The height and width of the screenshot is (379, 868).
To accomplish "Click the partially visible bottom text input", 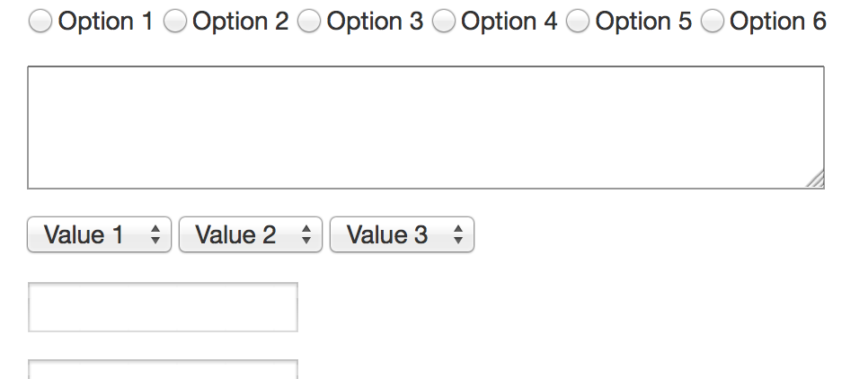I will 163,370.
